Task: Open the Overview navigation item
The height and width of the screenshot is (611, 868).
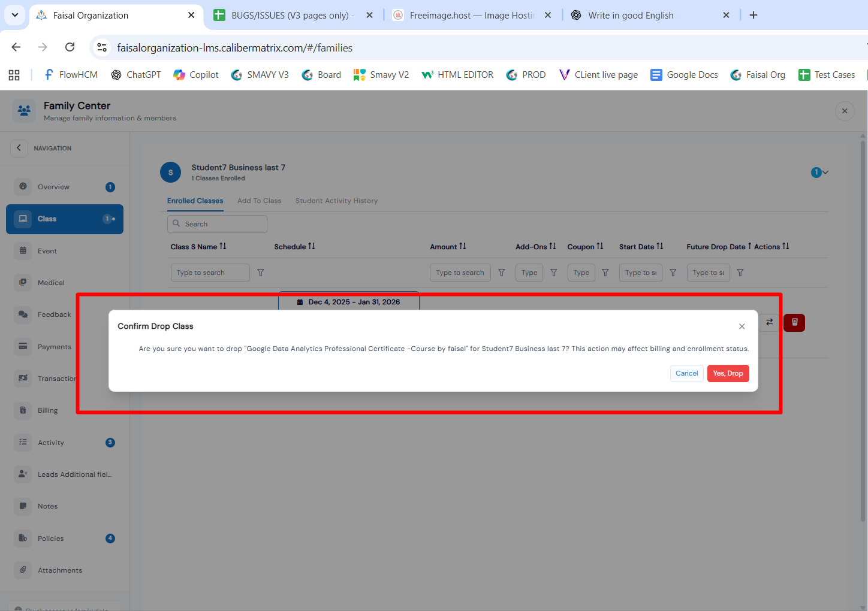Action: pos(65,187)
